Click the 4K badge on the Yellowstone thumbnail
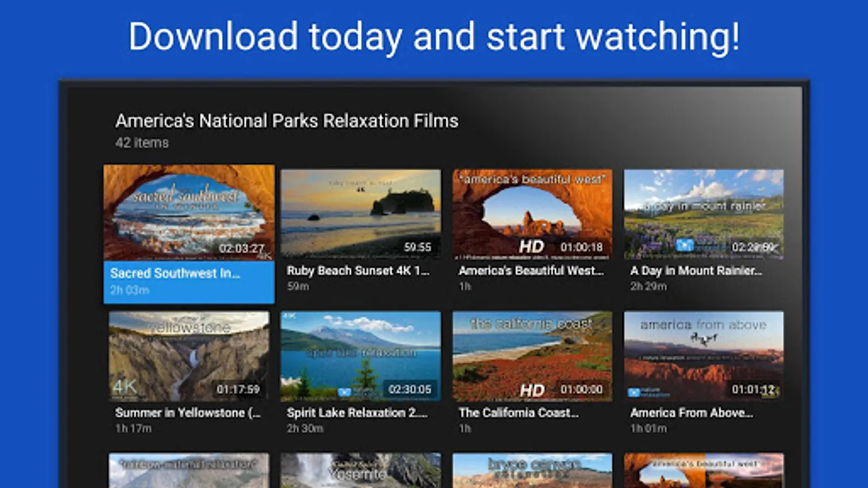The width and height of the screenshot is (868, 488). [125, 386]
